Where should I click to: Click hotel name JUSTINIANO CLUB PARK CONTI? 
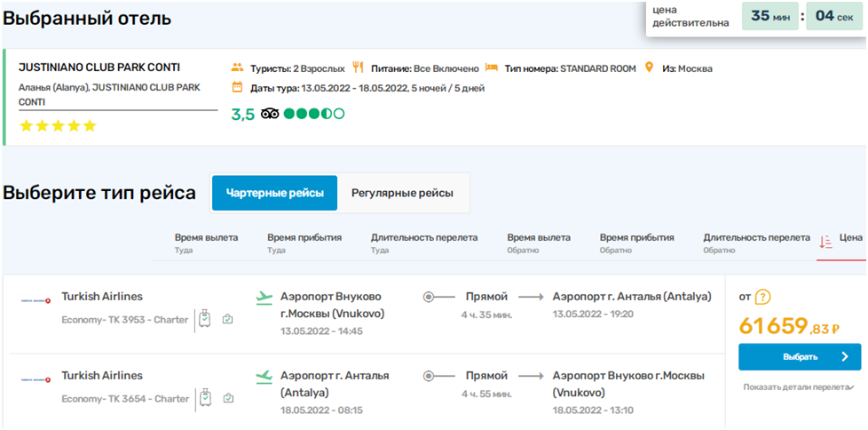point(99,67)
